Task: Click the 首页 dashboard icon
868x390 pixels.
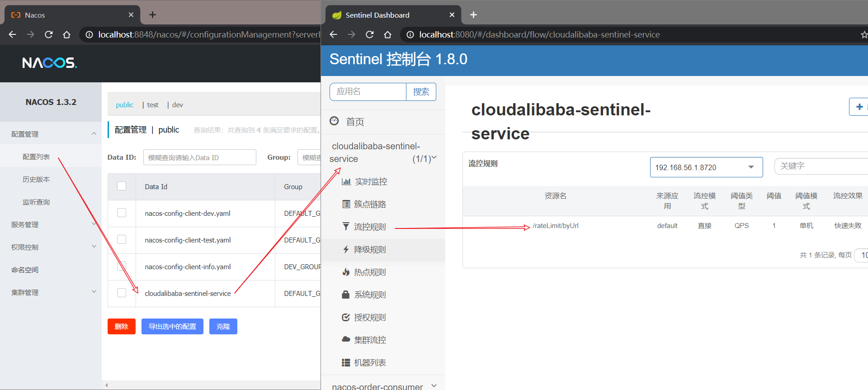Action: tap(334, 121)
